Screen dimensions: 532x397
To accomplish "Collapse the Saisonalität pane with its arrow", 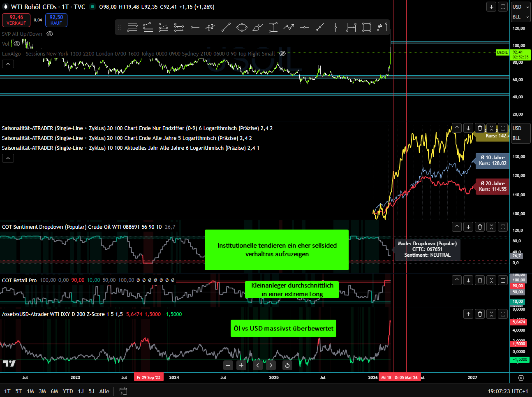I will tap(7, 158).
